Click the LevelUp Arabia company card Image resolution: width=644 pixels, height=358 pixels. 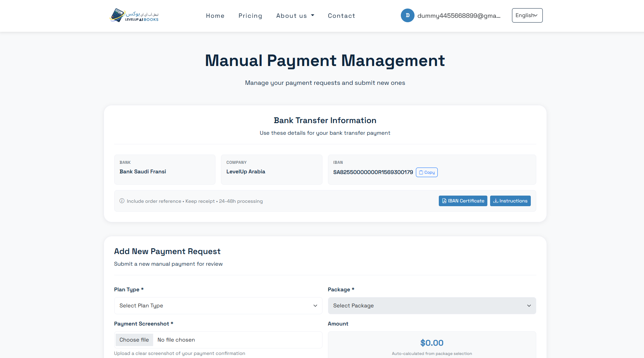[x=272, y=170]
